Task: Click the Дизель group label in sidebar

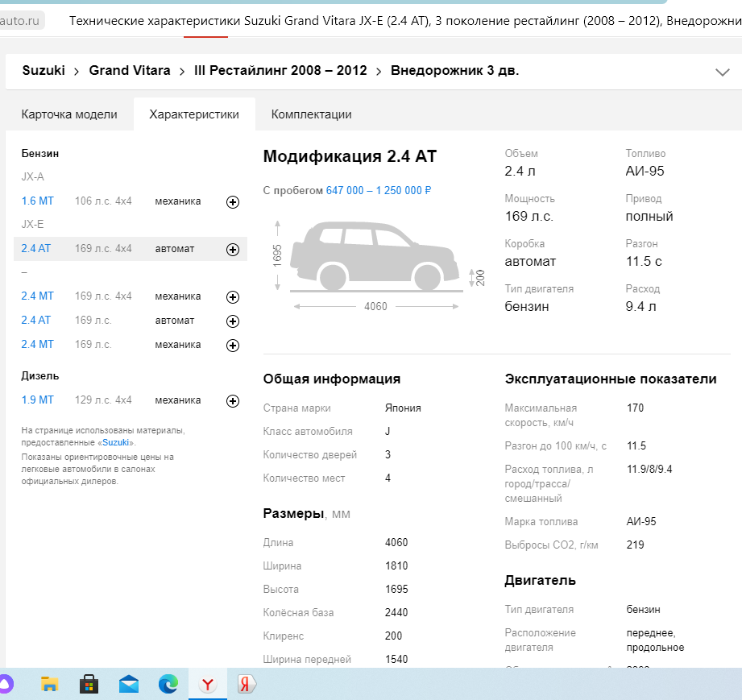Action: [39, 376]
